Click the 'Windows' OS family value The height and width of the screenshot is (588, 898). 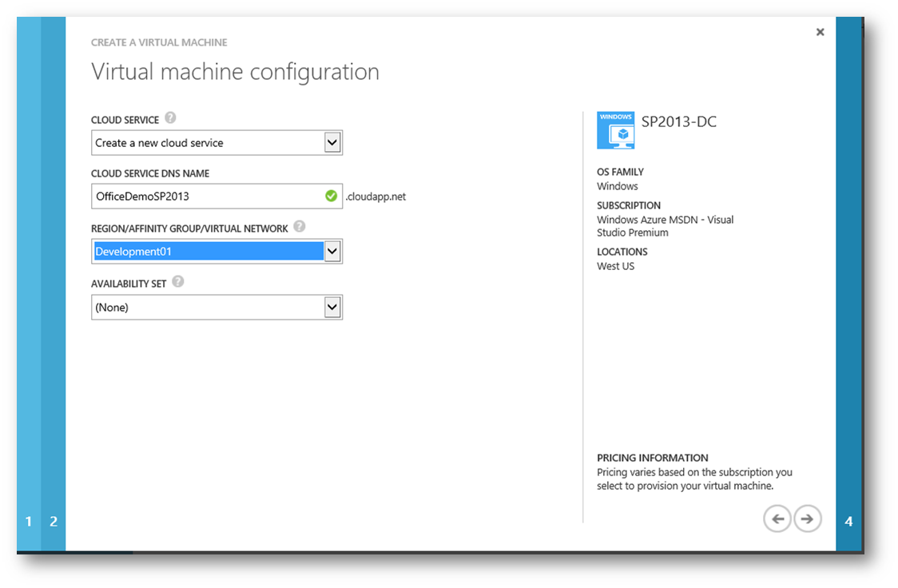pyautogui.click(x=618, y=186)
